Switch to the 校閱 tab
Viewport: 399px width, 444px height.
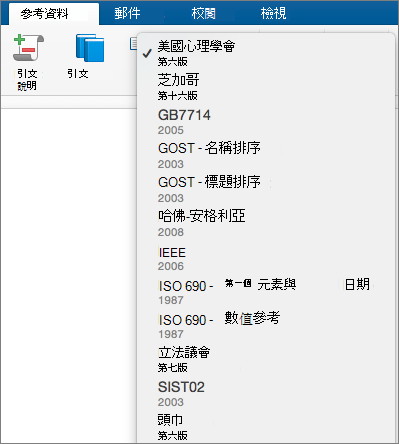[x=203, y=13]
